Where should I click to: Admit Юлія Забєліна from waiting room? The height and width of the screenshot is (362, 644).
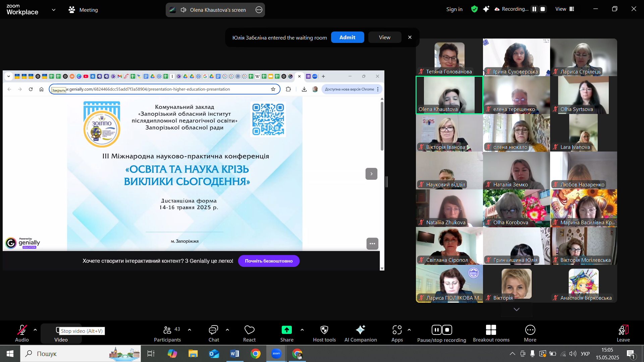(347, 37)
